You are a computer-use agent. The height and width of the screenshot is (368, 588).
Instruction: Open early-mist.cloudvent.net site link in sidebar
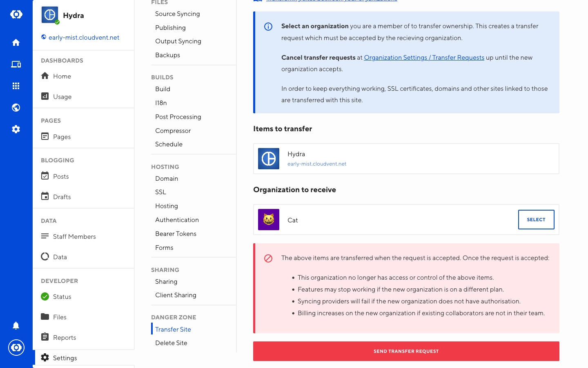[x=84, y=38]
